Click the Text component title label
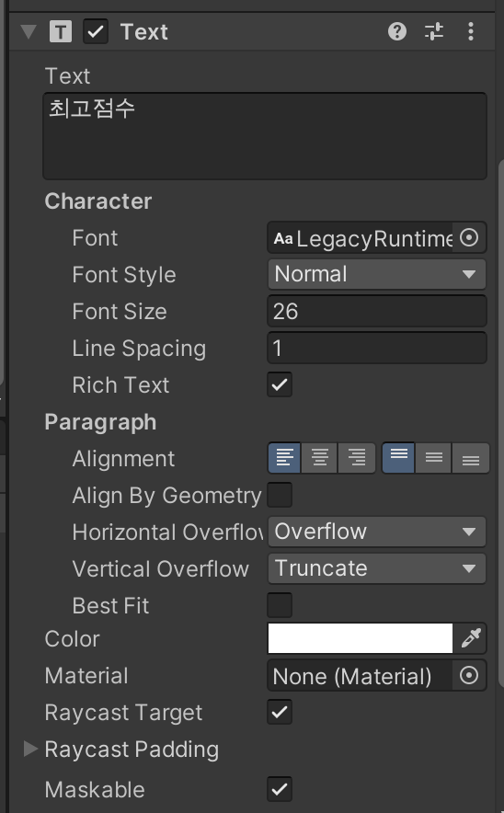 (144, 31)
